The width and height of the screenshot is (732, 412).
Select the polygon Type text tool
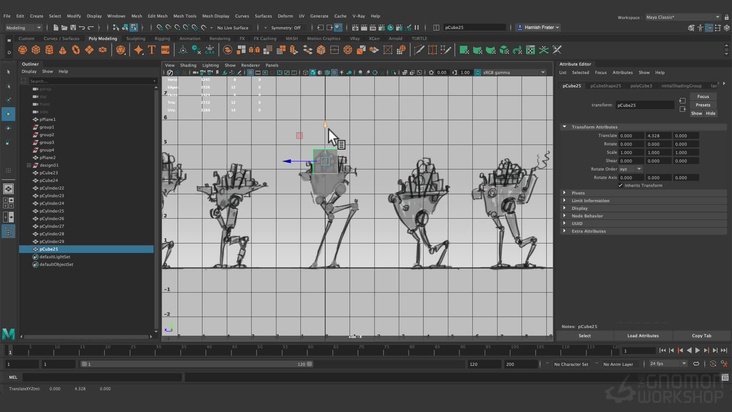(x=152, y=50)
